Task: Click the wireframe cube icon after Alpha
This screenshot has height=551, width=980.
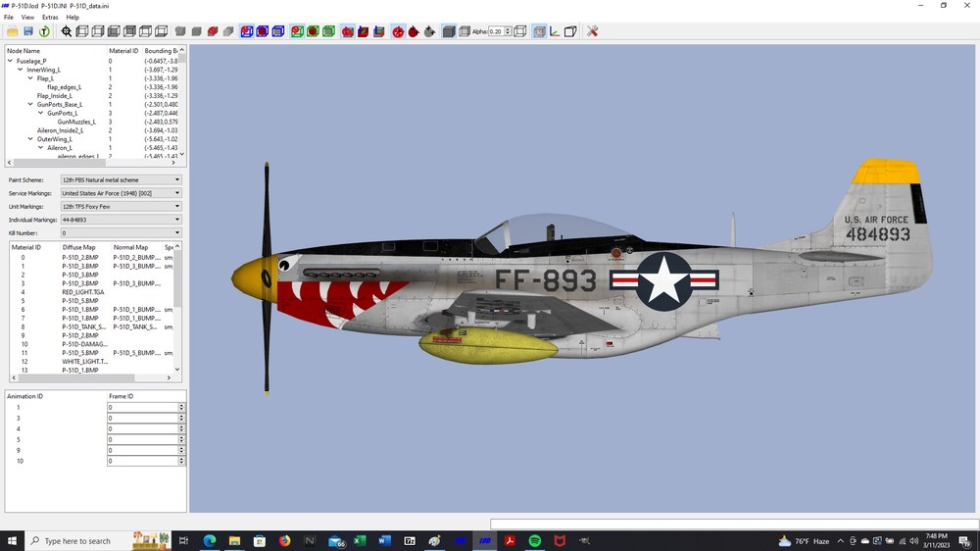Action: pyautogui.click(x=520, y=31)
